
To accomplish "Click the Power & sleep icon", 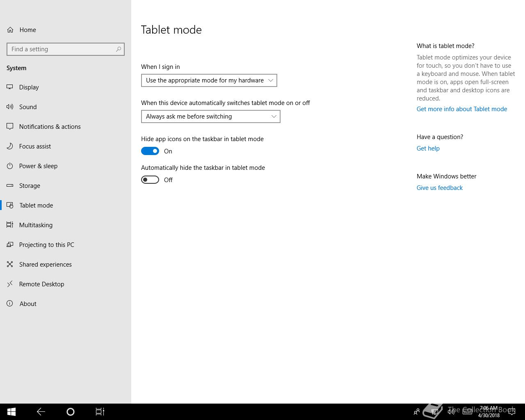I will pyautogui.click(x=10, y=166).
